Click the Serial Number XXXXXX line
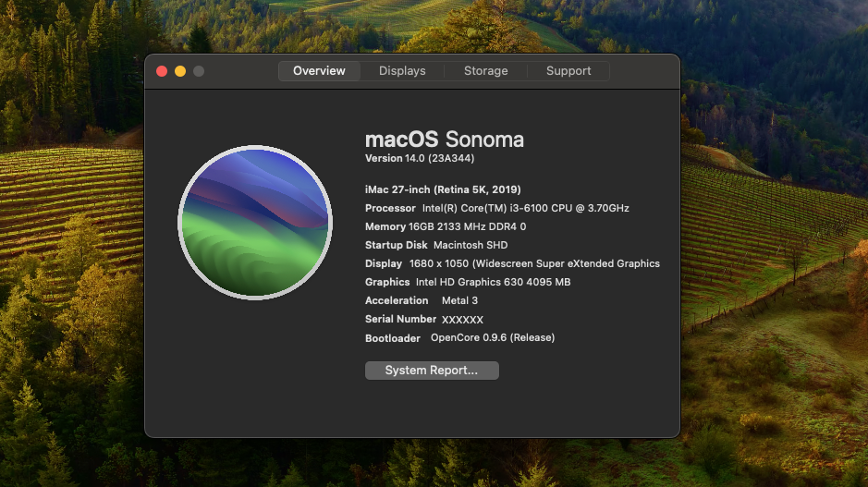The height and width of the screenshot is (487, 868). point(424,320)
